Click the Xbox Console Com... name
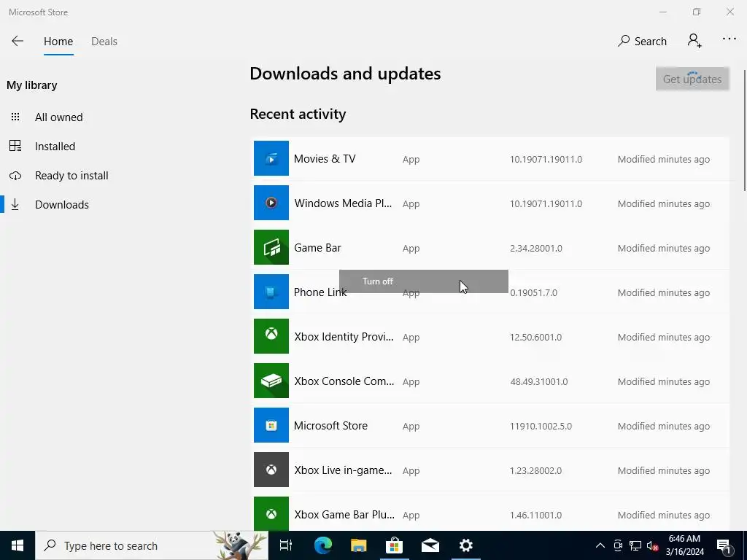The image size is (747, 560). tap(344, 381)
